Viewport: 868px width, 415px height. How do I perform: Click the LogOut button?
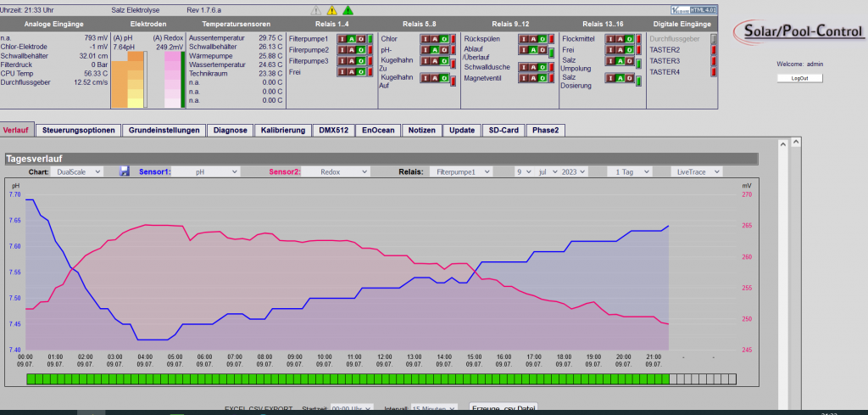[x=799, y=78]
